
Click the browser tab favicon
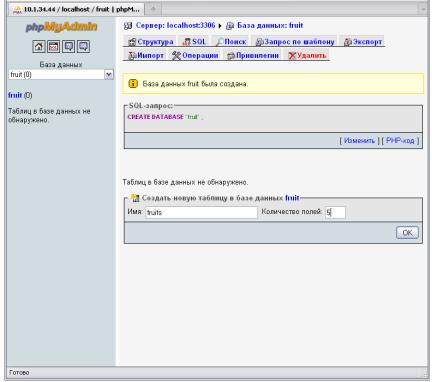[x=17, y=9]
